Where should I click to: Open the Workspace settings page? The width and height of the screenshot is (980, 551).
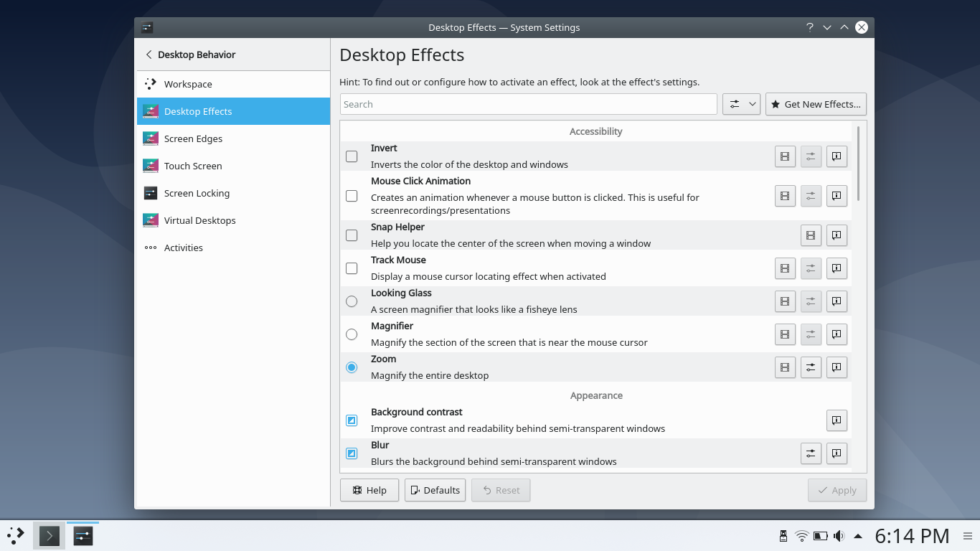233,84
